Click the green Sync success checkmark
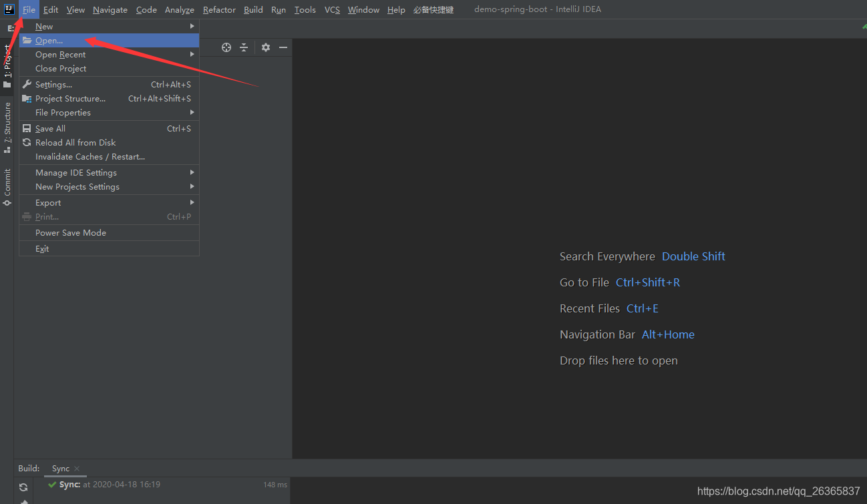867x504 pixels. [52, 485]
